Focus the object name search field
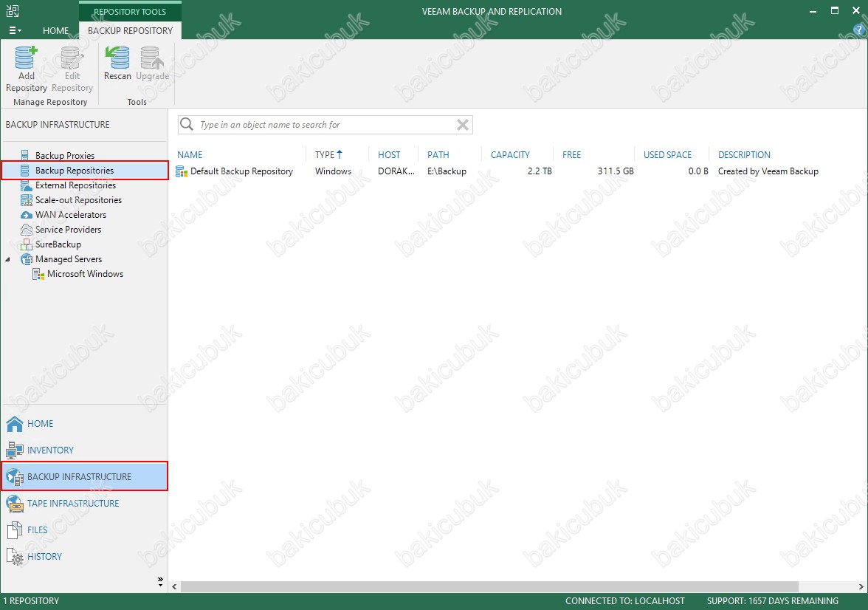868x610 pixels. [x=325, y=125]
